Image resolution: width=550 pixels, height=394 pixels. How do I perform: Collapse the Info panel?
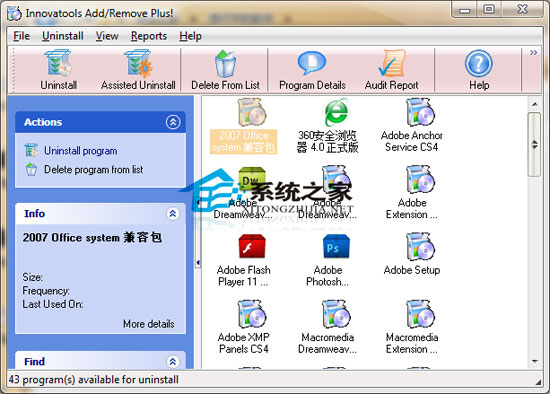point(173,213)
